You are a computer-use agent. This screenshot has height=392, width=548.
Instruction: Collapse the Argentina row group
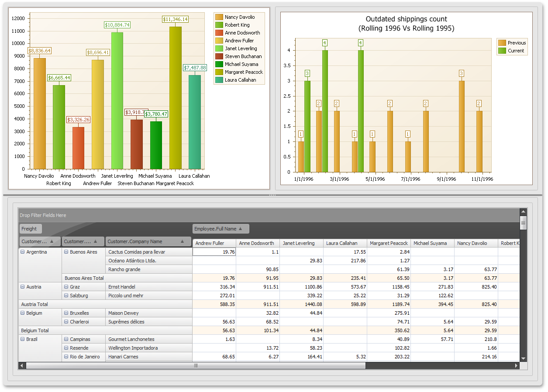tap(22, 252)
